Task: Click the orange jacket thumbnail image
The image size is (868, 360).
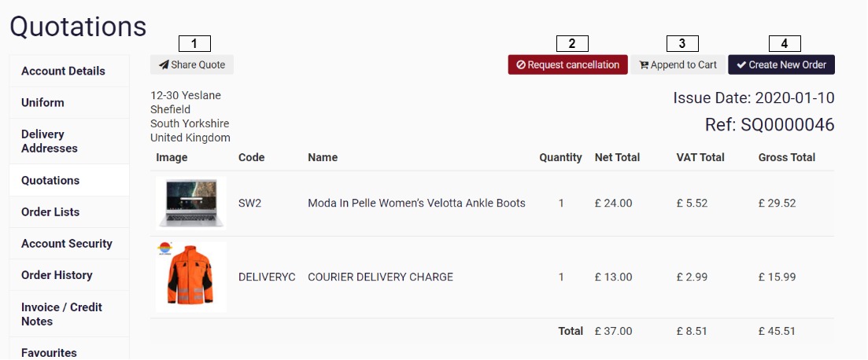Action: (190, 277)
